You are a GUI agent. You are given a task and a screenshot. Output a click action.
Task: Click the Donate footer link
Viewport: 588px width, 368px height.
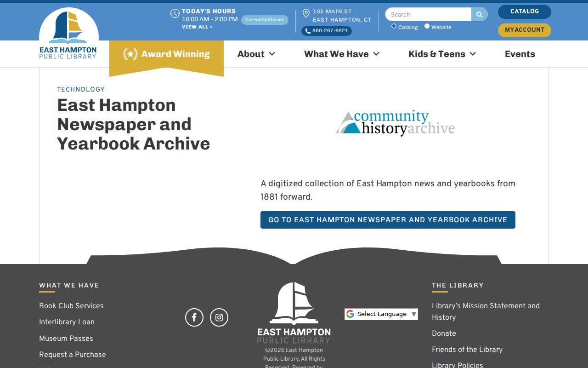click(x=444, y=333)
